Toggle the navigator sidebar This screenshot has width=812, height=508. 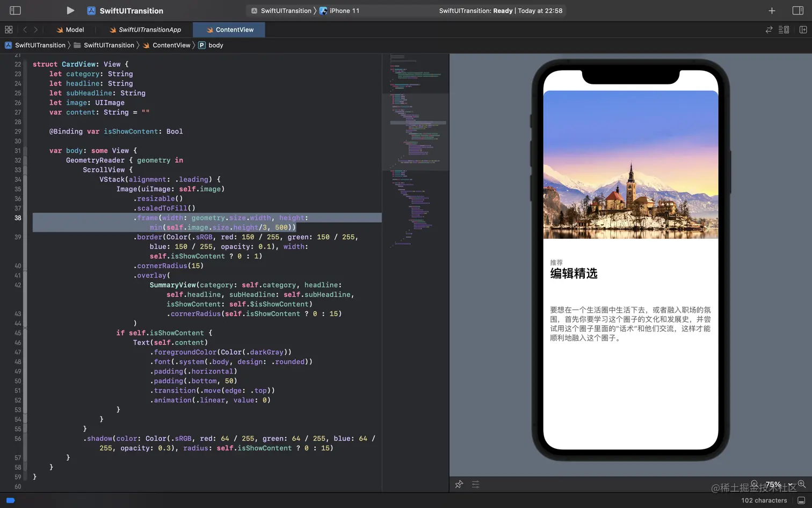click(16, 10)
